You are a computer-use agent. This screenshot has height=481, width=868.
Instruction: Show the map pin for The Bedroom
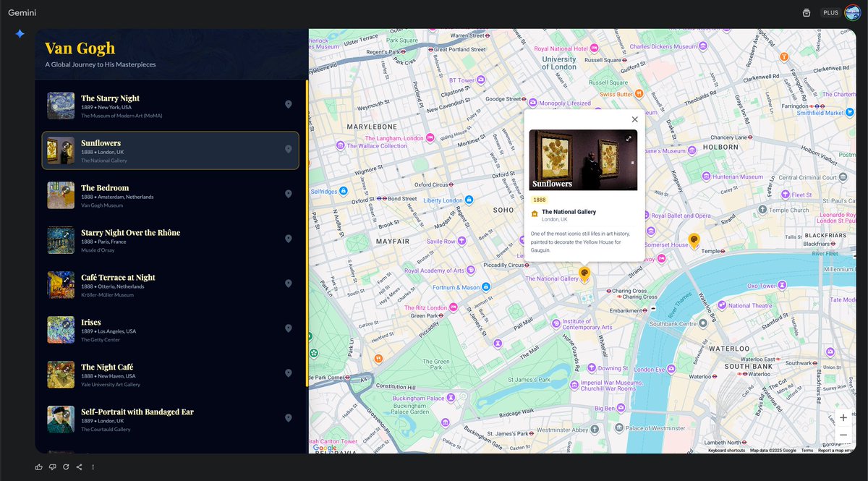click(x=288, y=194)
